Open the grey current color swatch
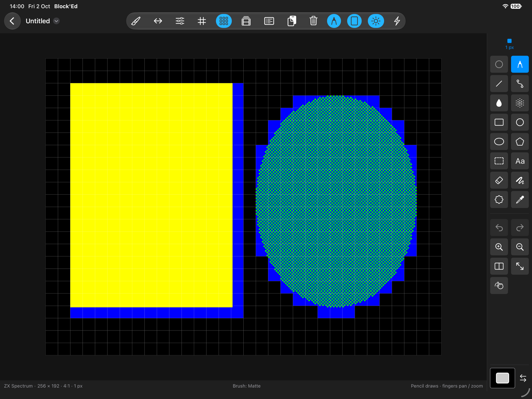 [502, 378]
